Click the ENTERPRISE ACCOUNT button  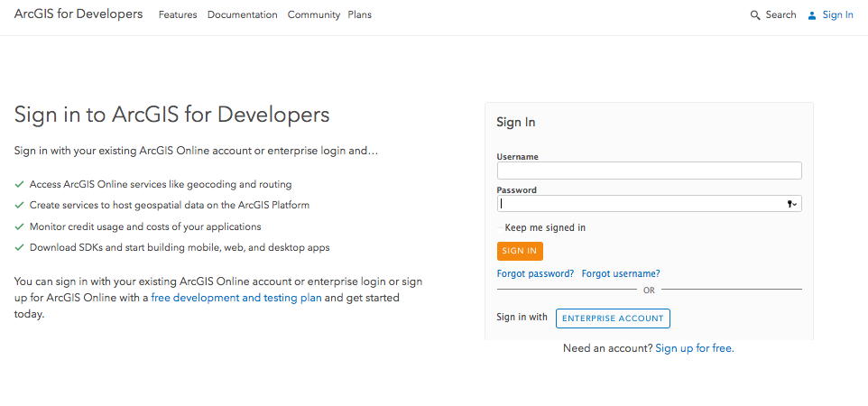coord(613,318)
